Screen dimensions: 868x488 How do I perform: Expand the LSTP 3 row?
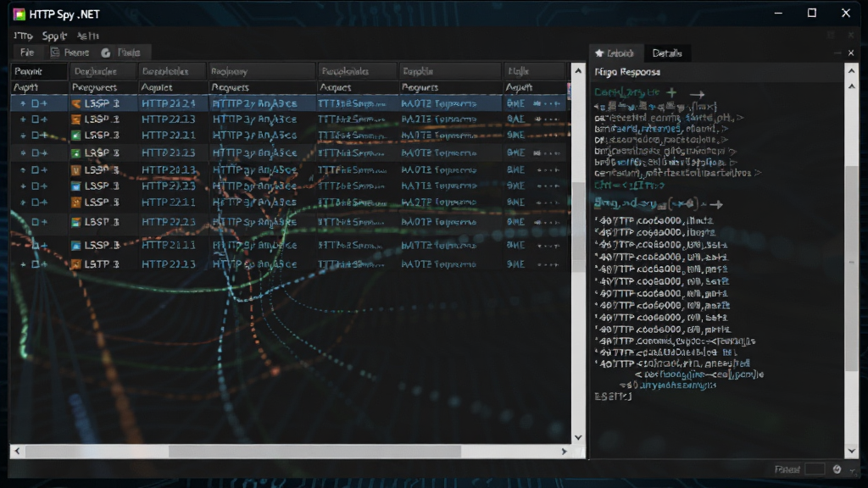click(x=23, y=264)
